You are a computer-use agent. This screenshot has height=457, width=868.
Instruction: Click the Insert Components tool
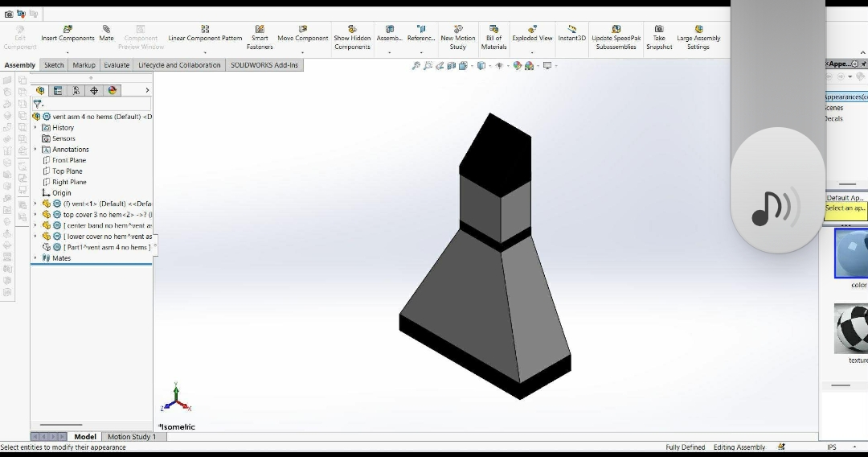click(x=68, y=33)
